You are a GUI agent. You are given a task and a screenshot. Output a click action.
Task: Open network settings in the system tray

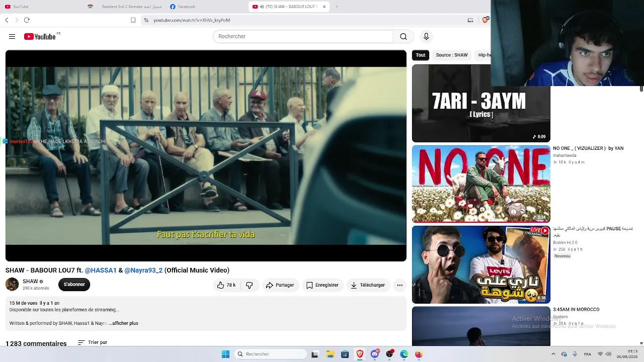tap(600, 354)
